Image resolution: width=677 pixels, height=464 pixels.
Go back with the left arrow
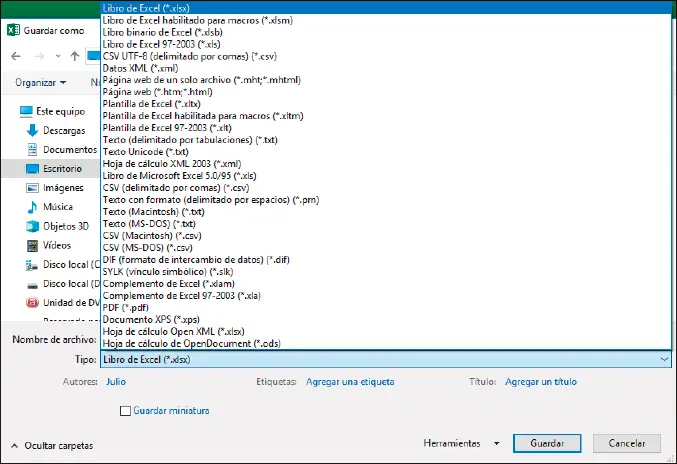click(16, 56)
